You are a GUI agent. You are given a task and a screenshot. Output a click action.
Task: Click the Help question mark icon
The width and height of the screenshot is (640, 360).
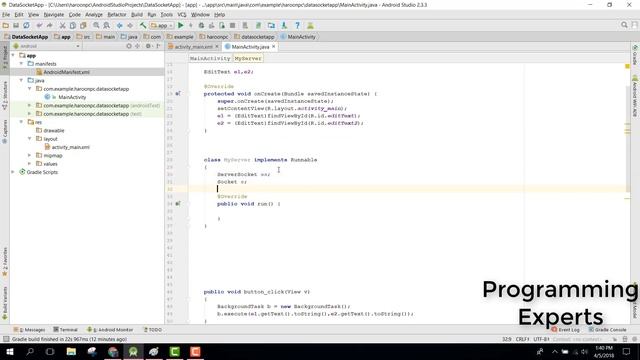point(297,25)
